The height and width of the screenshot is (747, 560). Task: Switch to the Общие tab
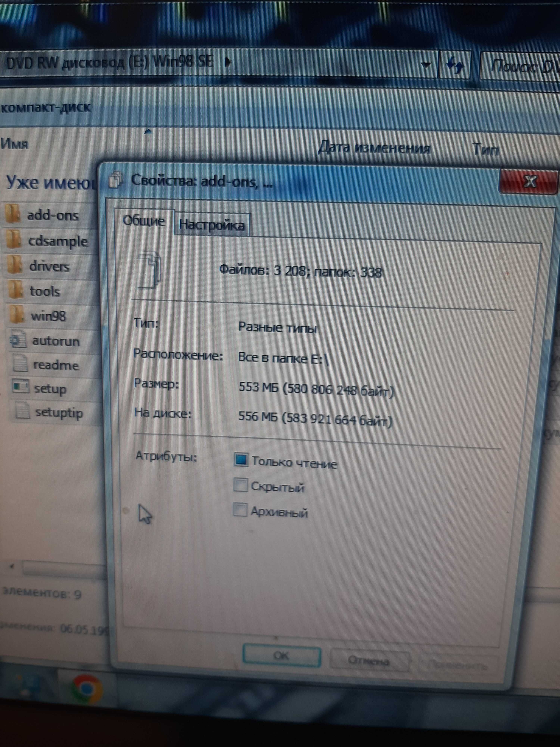(x=144, y=221)
